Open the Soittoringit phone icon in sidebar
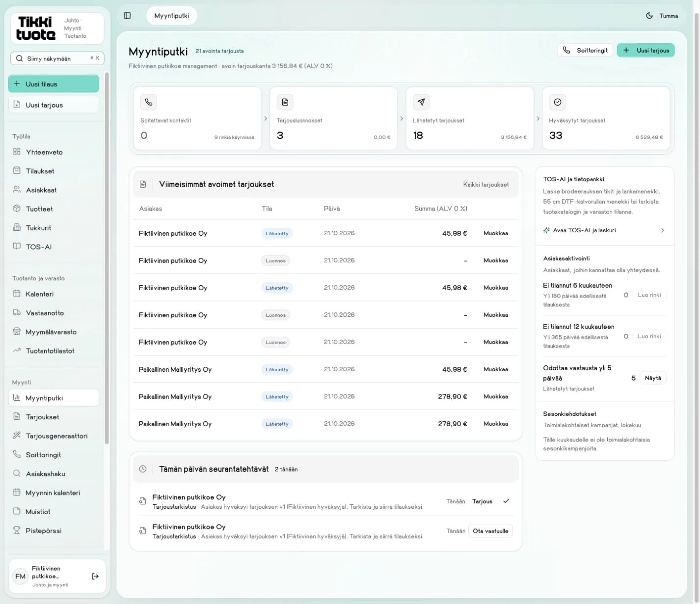The height and width of the screenshot is (604, 700). coord(17,455)
